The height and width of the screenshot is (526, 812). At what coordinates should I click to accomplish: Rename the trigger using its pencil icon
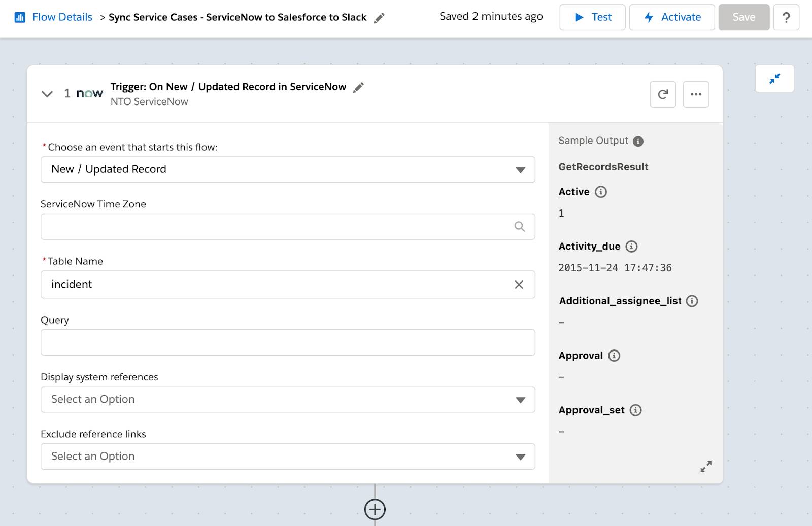point(358,87)
